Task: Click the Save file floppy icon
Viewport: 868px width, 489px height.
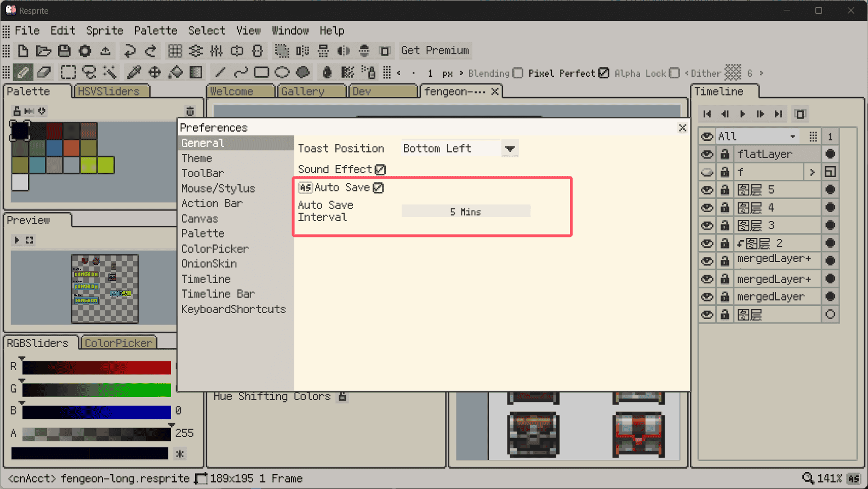Action: 64,51
